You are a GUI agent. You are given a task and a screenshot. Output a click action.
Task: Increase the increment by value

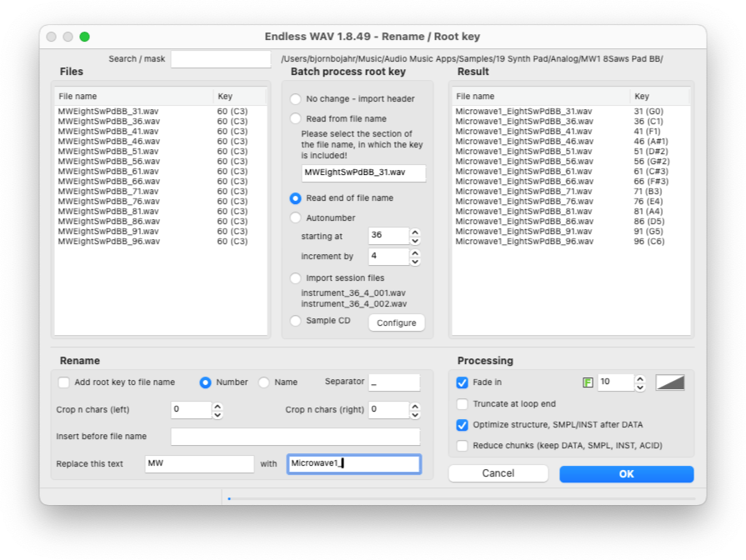(x=415, y=252)
